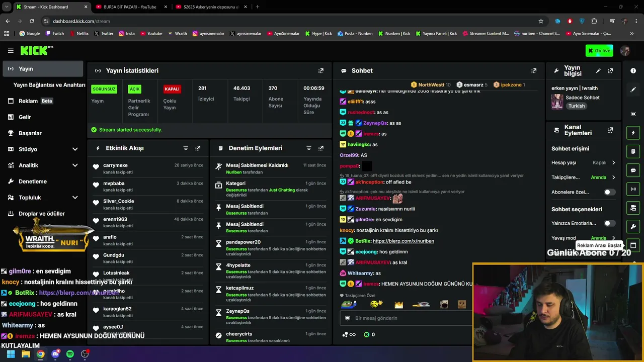This screenshot has height=362, width=644.
Task: Click the info icon in right rail
Action: tap(633, 71)
